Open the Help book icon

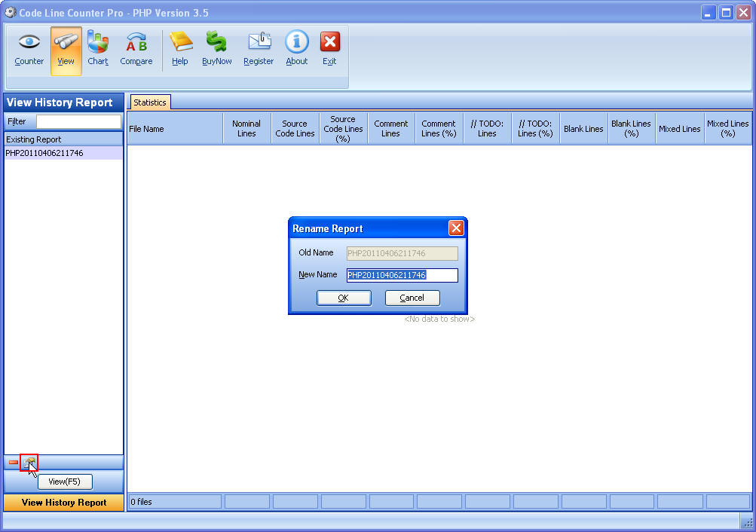180,47
